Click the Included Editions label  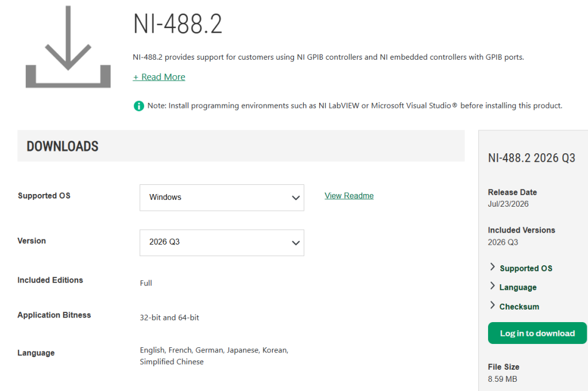(50, 280)
